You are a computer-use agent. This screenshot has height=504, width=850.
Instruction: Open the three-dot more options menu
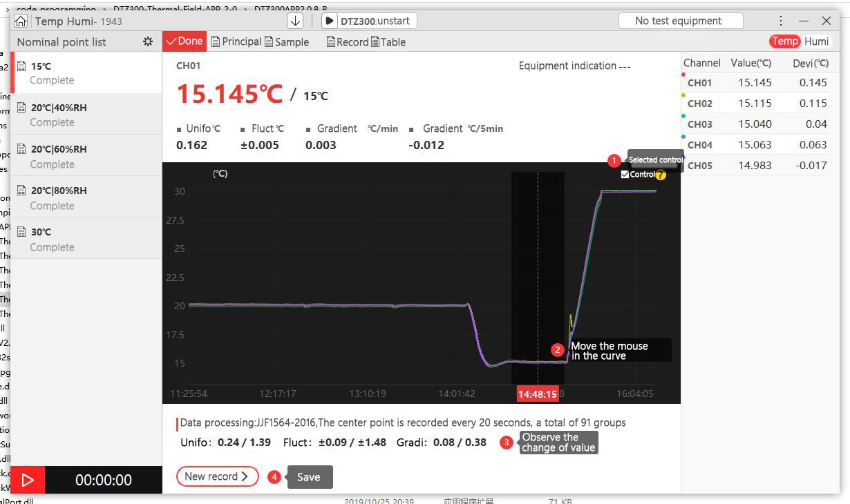781,21
